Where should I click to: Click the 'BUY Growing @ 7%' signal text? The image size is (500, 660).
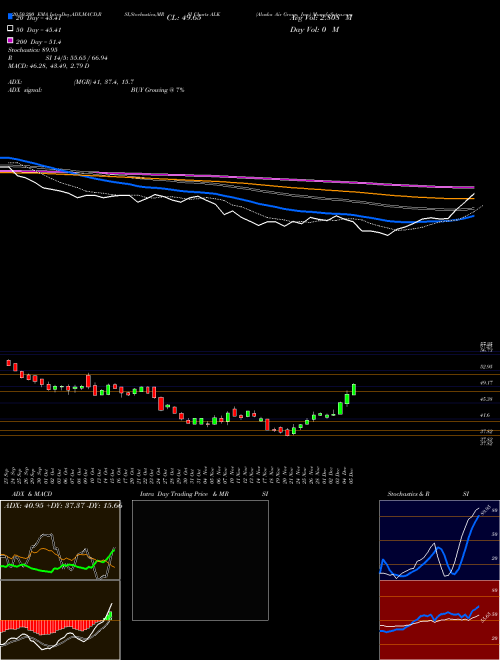pos(157,90)
